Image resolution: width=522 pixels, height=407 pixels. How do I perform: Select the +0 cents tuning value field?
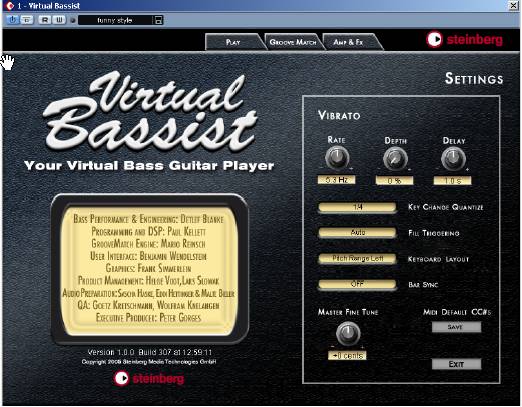click(x=347, y=356)
